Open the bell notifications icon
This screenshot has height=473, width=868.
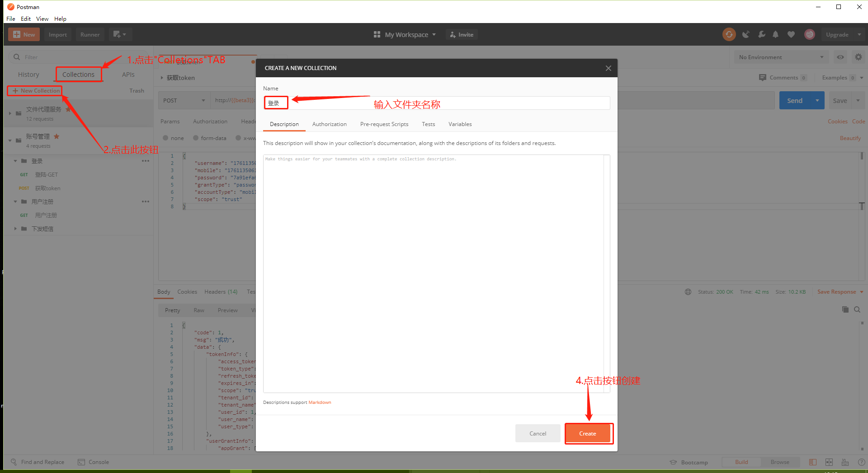(x=776, y=34)
